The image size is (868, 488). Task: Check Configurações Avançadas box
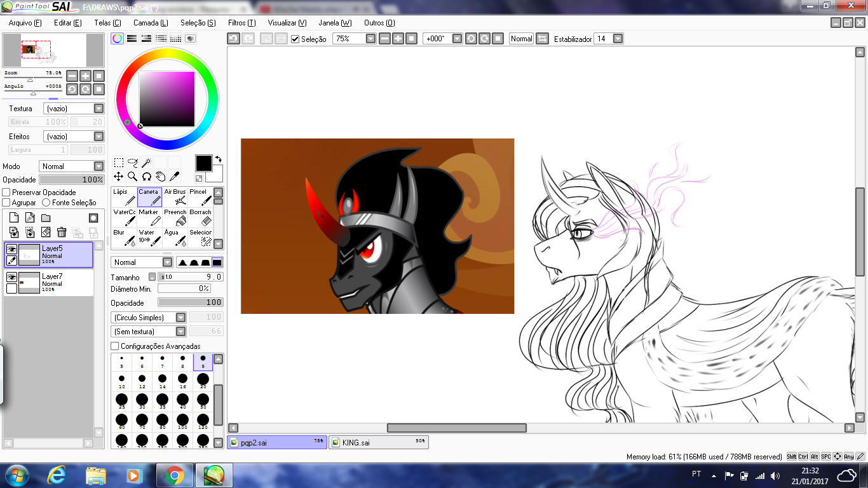[x=115, y=346]
